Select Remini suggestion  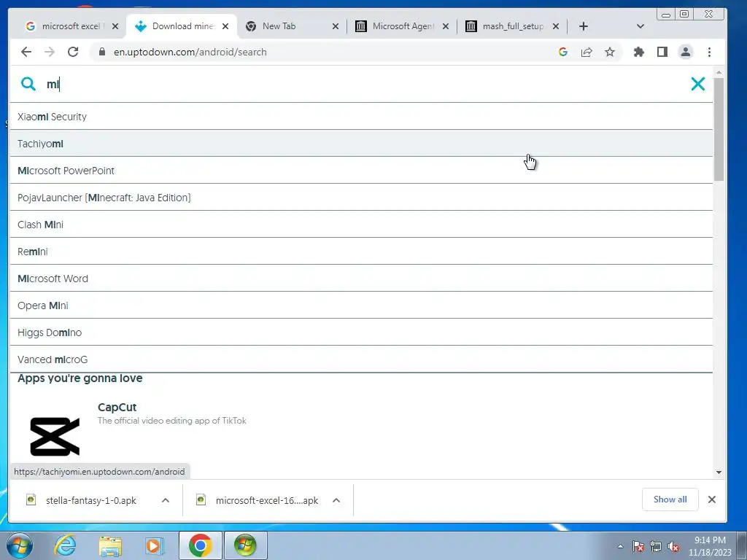361,252
